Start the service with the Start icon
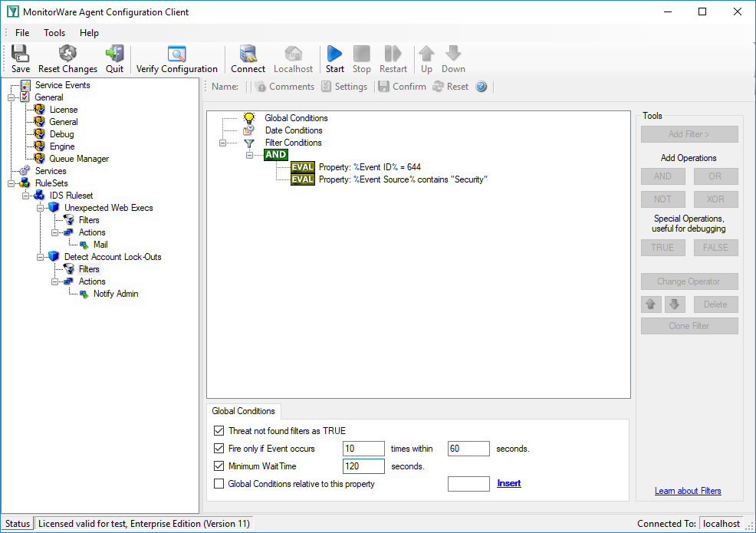 [x=334, y=54]
